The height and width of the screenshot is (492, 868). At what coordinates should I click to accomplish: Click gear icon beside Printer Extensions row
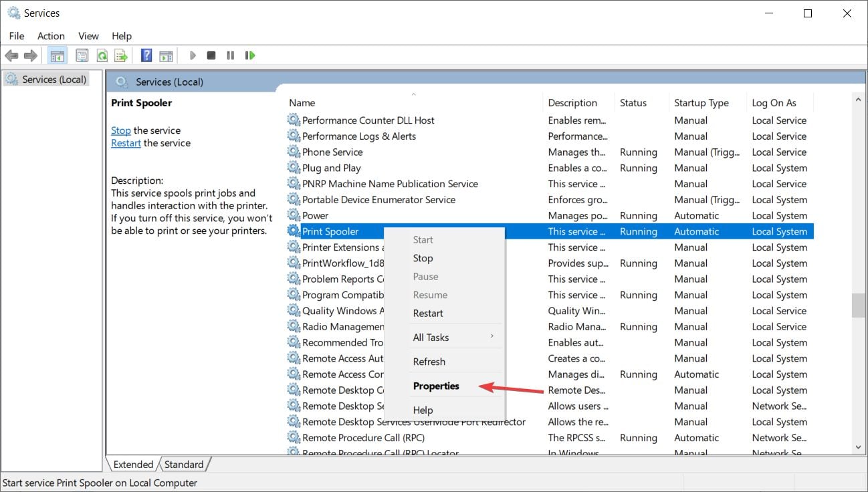coord(294,247)
